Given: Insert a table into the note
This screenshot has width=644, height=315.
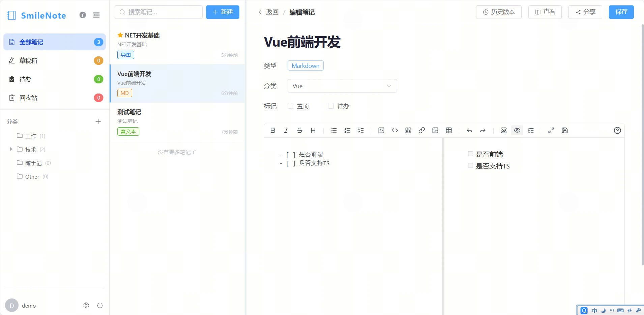Looking at the screenshot, I should pyautogui.click(x=449, y=130).
